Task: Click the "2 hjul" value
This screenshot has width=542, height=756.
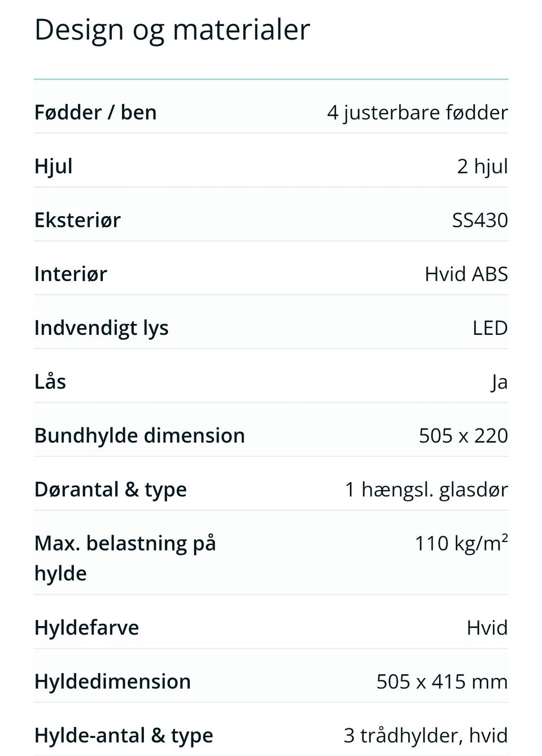Action: 482,166
